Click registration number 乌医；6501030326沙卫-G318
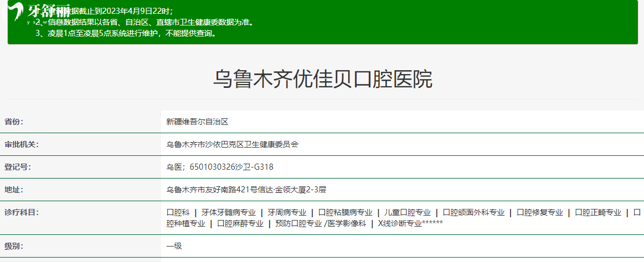 (220, 167)
